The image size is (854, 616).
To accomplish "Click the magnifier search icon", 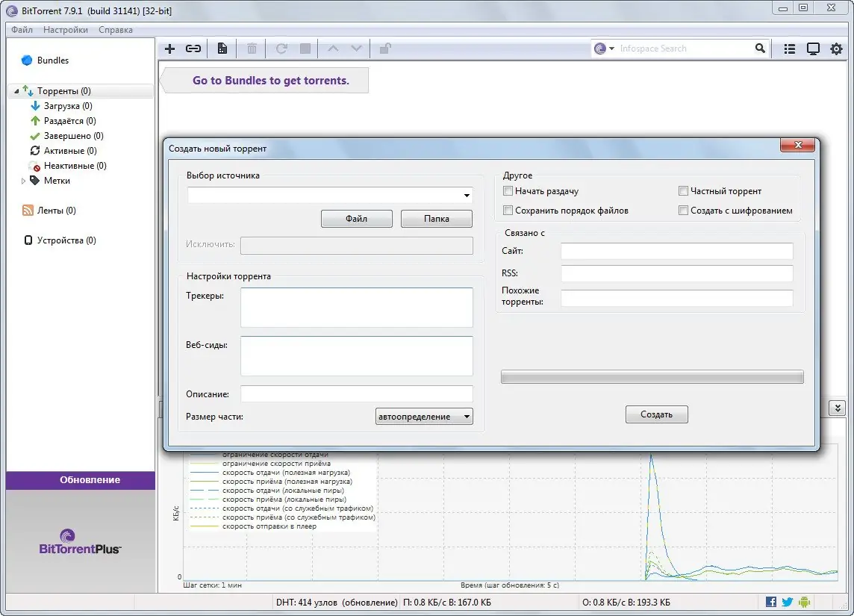I will [761, 49].
